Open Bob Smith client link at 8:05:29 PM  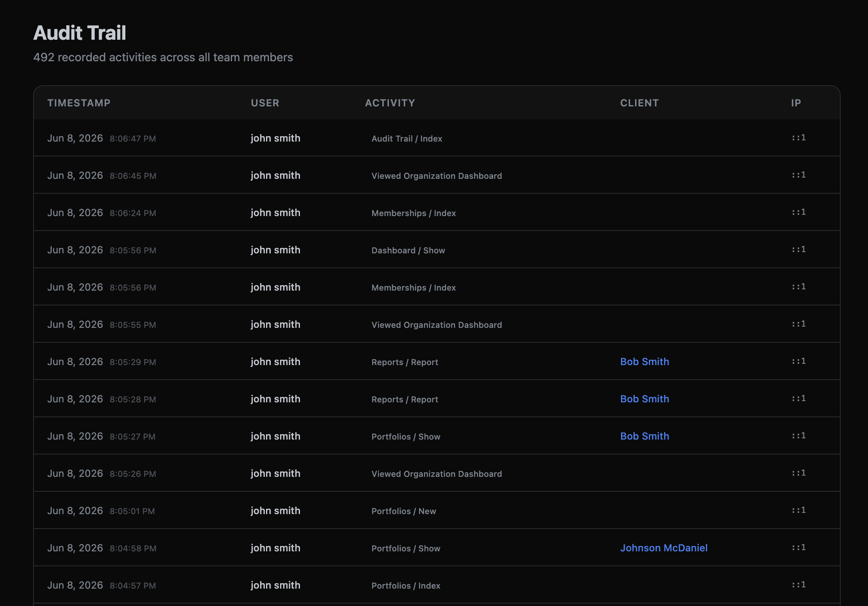(645, 362)
